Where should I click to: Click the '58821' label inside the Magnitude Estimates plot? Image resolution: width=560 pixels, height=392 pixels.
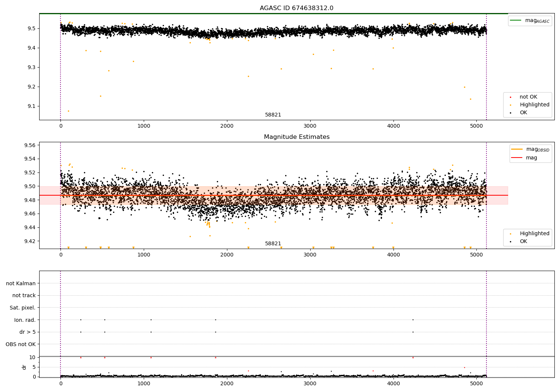(273, 244)
